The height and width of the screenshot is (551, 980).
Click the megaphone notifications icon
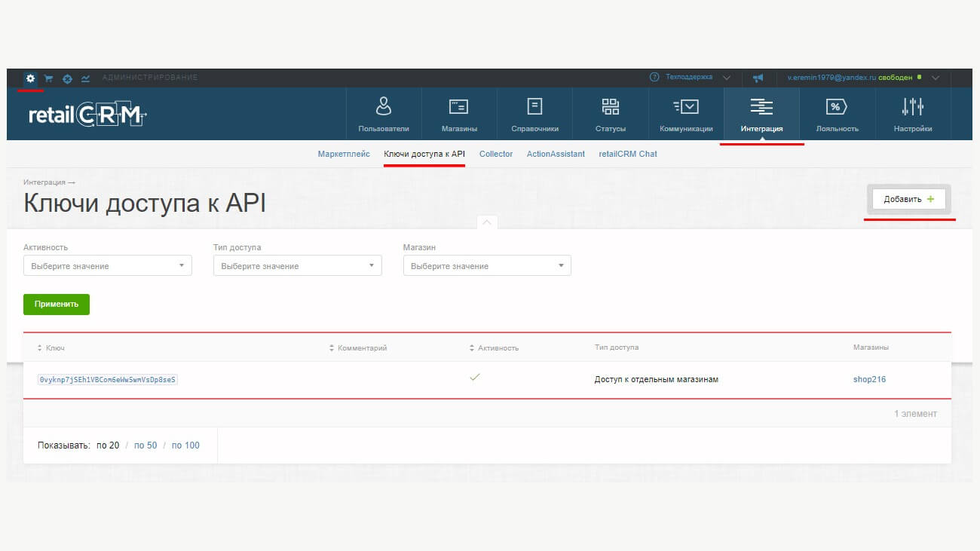click(758, 78)
